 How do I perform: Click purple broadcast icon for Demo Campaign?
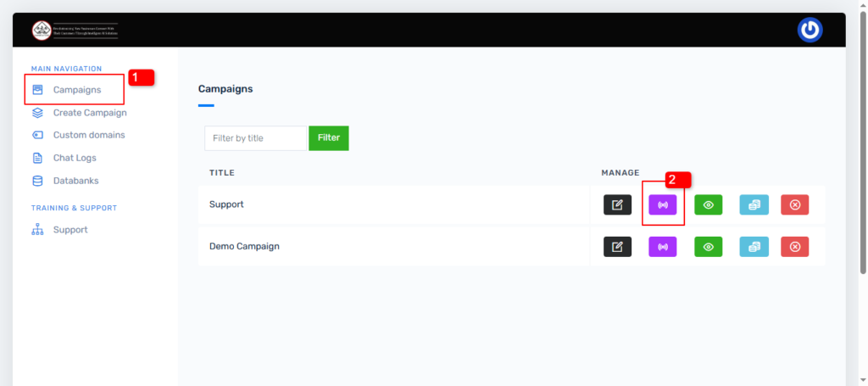tap(663, 247)
